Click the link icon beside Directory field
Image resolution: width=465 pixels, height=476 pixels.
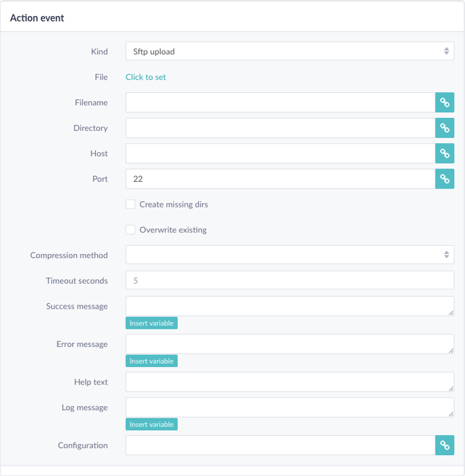coord(445,128)
